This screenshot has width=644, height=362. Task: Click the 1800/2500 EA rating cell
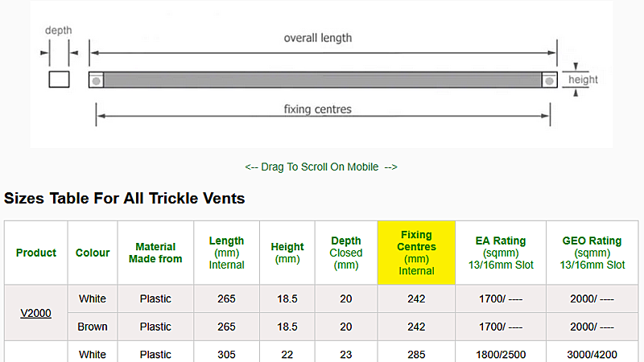point(501,354)
